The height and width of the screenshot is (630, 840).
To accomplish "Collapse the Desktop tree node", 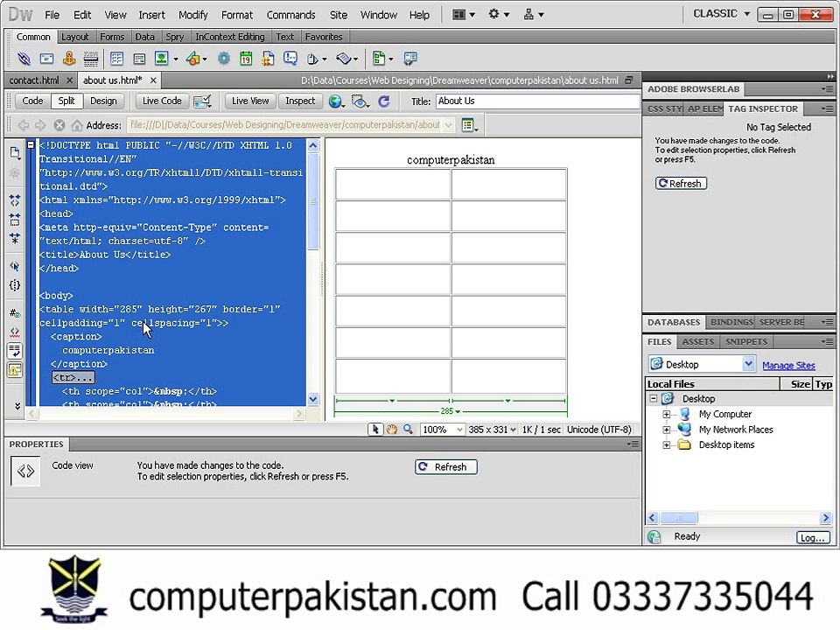I will coord(654,399).
